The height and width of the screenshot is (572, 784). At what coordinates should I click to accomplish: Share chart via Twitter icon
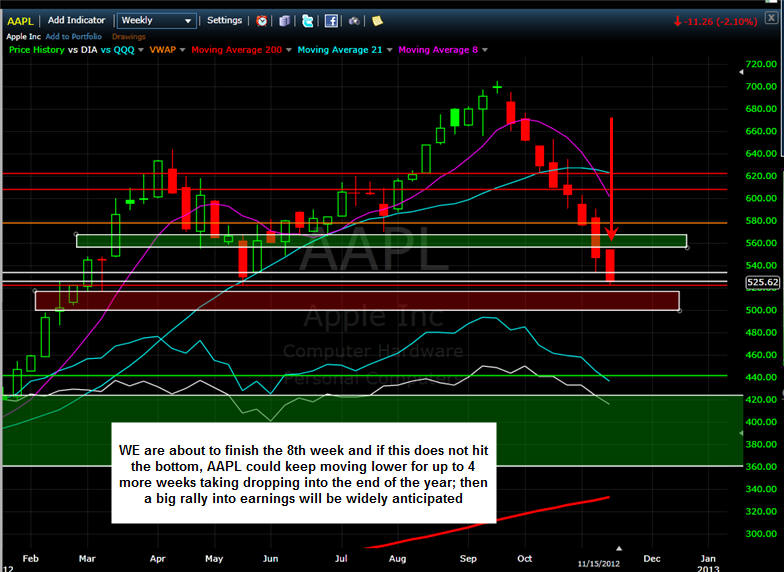pyautogui.click(x=307, y=20)
